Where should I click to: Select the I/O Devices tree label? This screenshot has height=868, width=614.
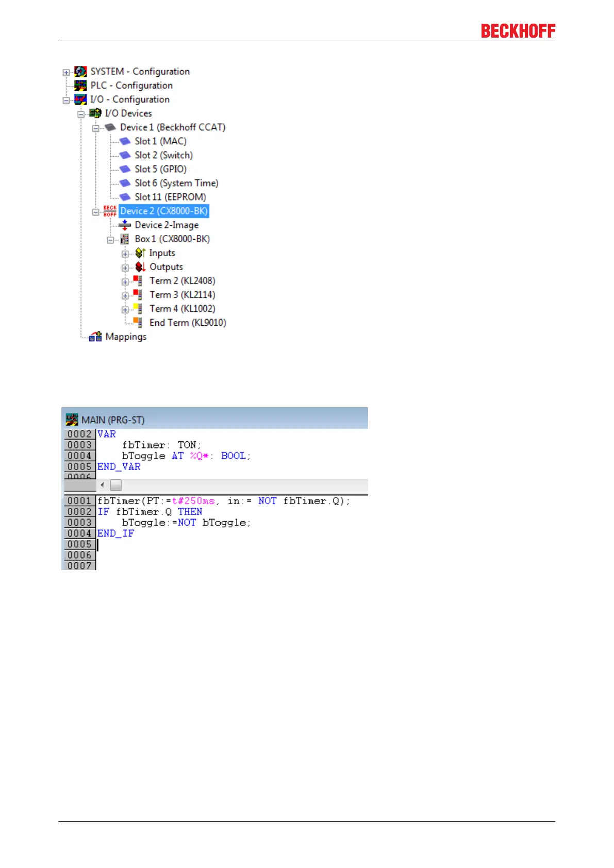coord(128,113)
